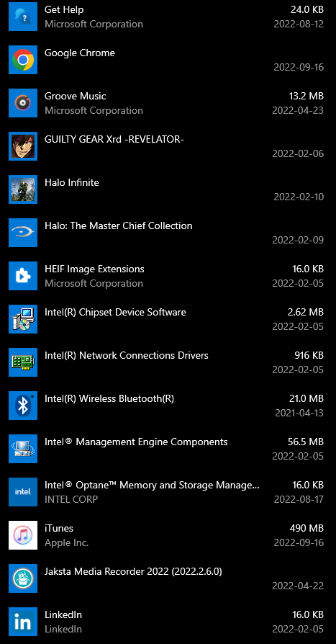The image size is (336, 644).
Task: Click the Halo Infinite game icon
Action: point(23,189)
